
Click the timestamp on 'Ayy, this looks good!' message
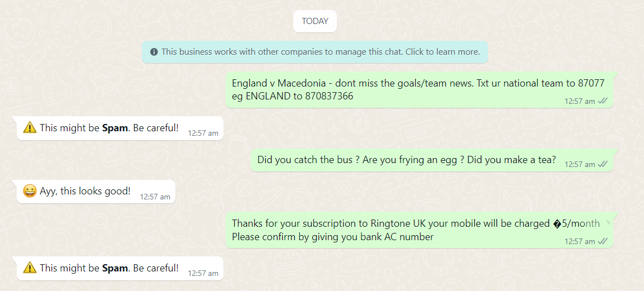coord(155,197)
